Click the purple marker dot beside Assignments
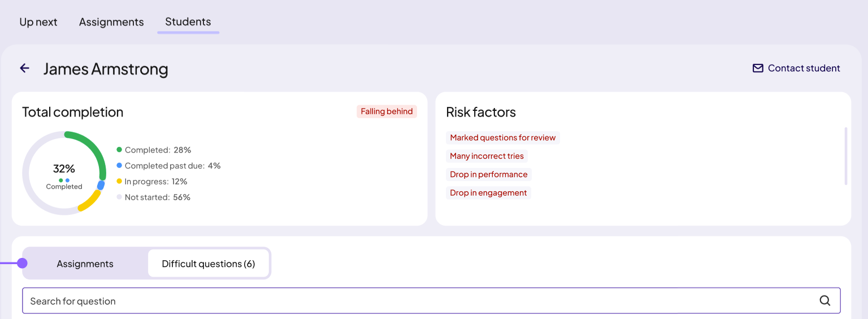 tap(22, 263)
